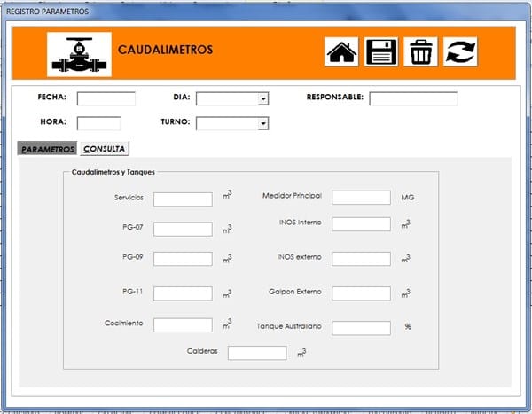Delete entry using trash can icon

420,51
